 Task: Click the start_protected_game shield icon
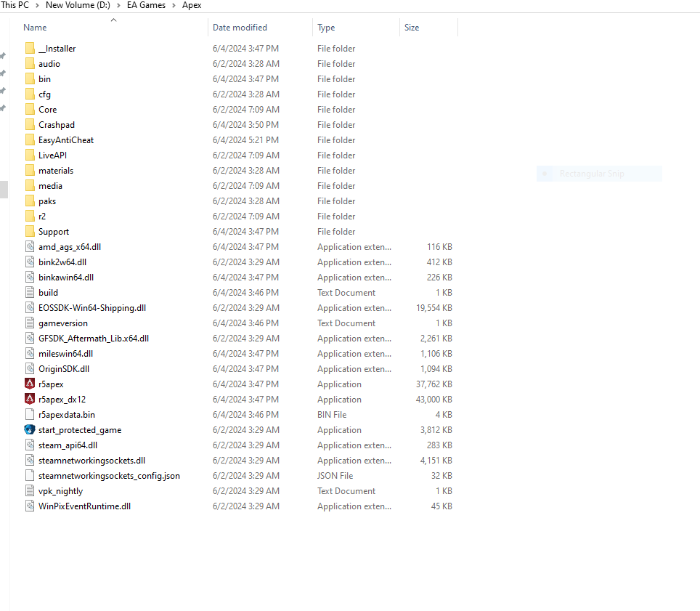[30, 429]
